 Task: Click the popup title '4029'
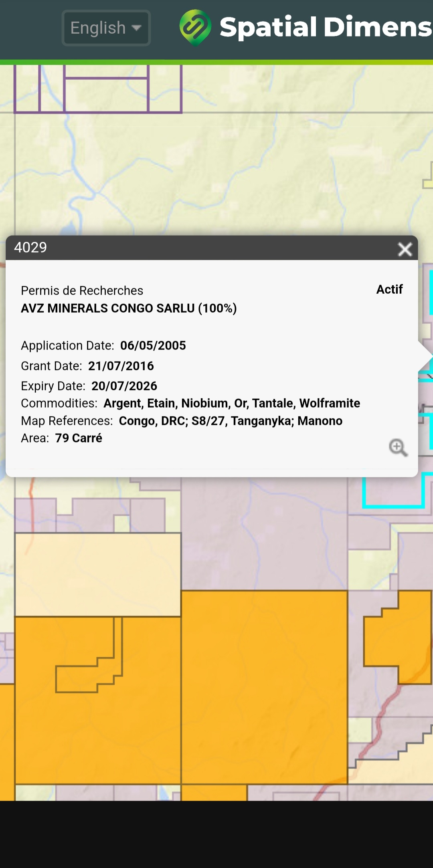30,248
